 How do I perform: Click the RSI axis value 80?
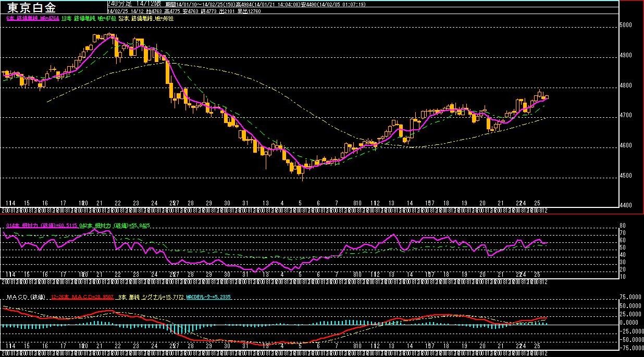pyautogui.click(x=624, y=226)
